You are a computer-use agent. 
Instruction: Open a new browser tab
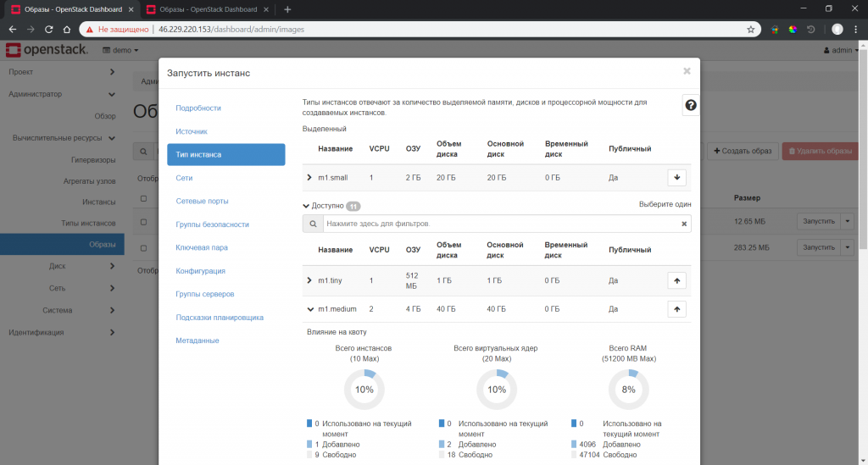coord(287,9)
